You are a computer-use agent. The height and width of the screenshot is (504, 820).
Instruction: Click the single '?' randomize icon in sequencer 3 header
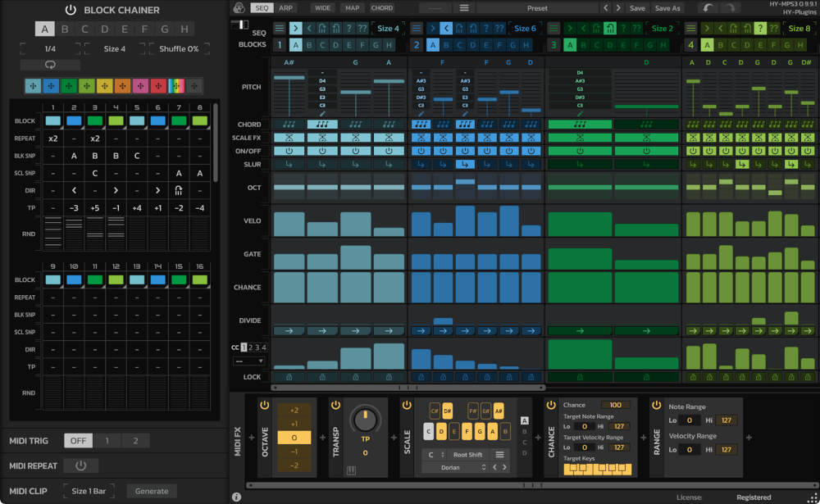(626, 27)
